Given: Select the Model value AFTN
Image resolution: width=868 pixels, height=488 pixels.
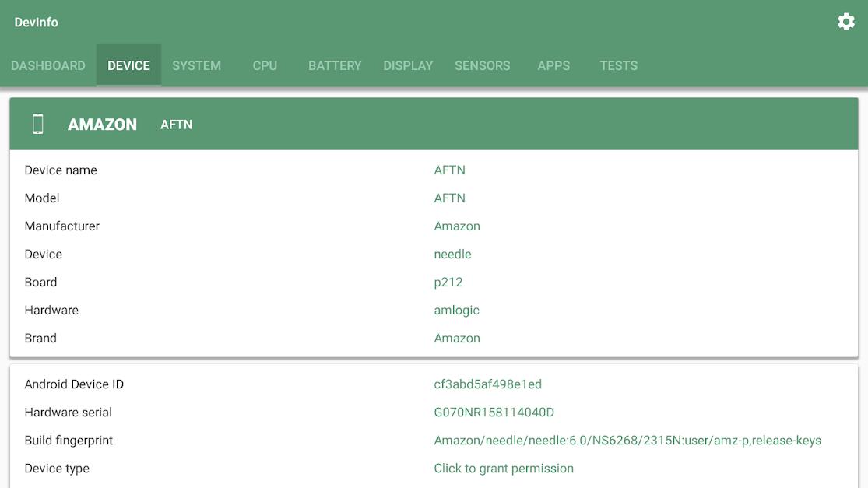Looking at the screenshot, I should coord(449,198).
